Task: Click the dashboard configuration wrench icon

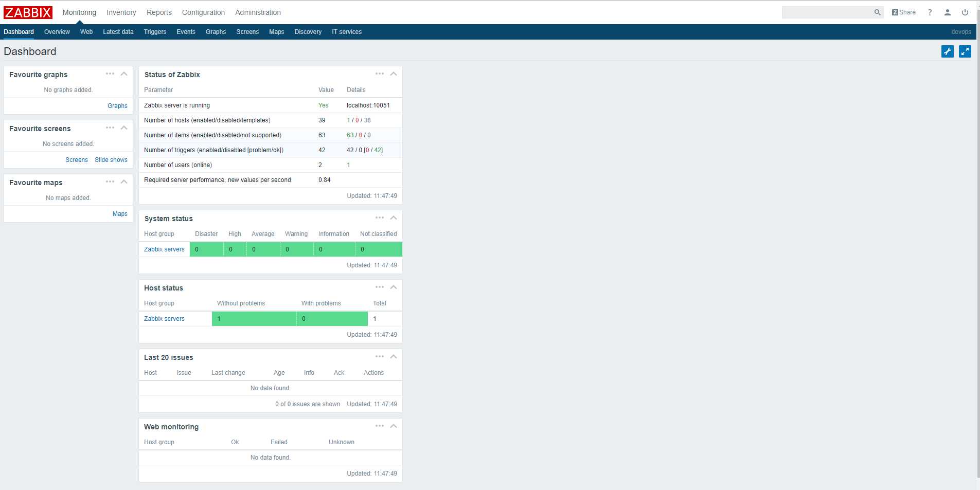Action: coord(948,51)
